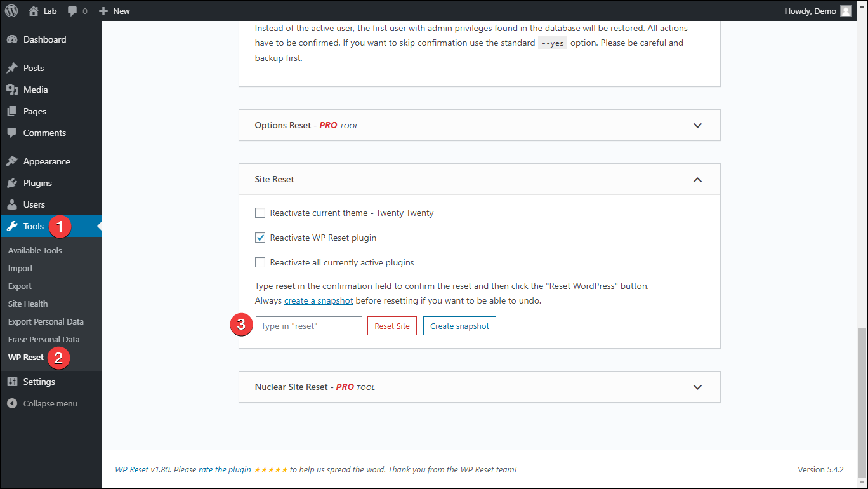Open Export submenu item
Viewport: 868px width, 489px height.
[20, 286]
